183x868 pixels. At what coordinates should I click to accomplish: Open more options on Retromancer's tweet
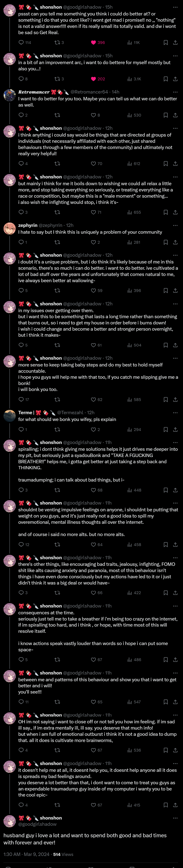tap(175, 92)
